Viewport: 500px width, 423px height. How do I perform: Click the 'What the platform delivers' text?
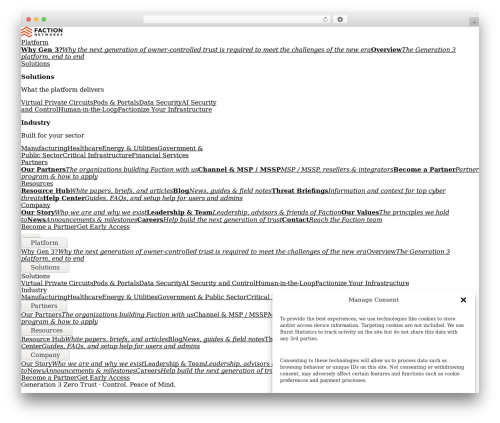pyautogui.click(x=62, y=89)
